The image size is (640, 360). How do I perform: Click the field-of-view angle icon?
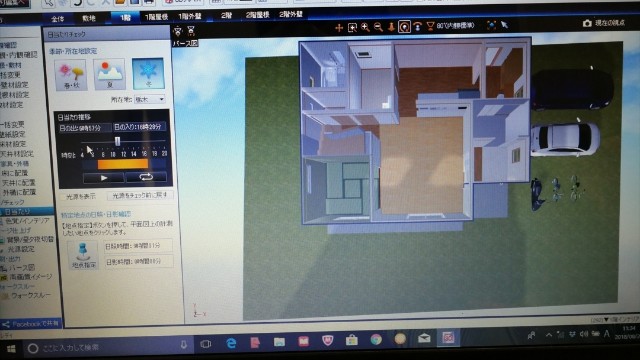[x=430, y=26]
